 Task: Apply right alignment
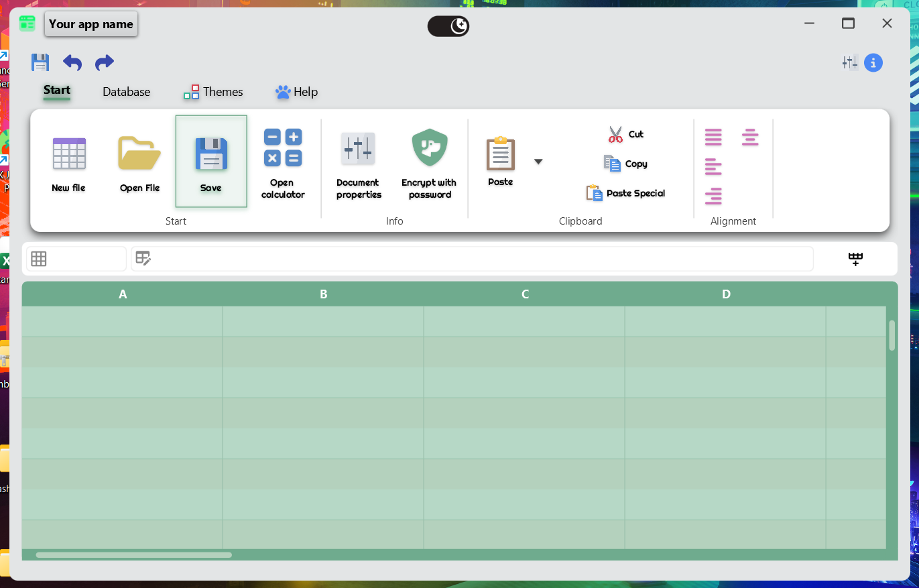click(x=713, y=196)
